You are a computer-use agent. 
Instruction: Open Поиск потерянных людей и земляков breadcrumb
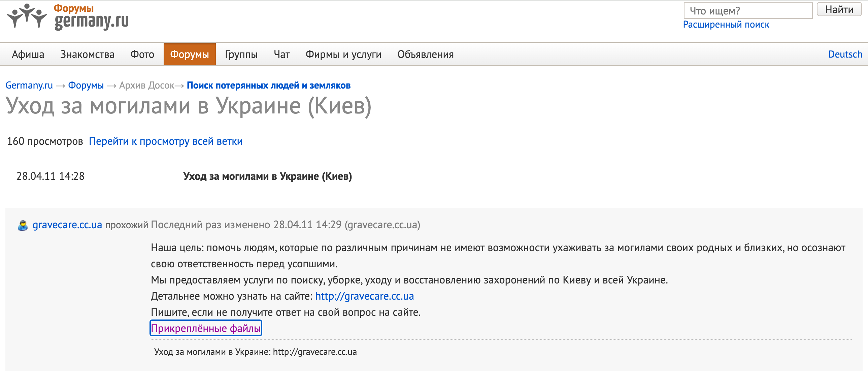[x=269, y=86]
